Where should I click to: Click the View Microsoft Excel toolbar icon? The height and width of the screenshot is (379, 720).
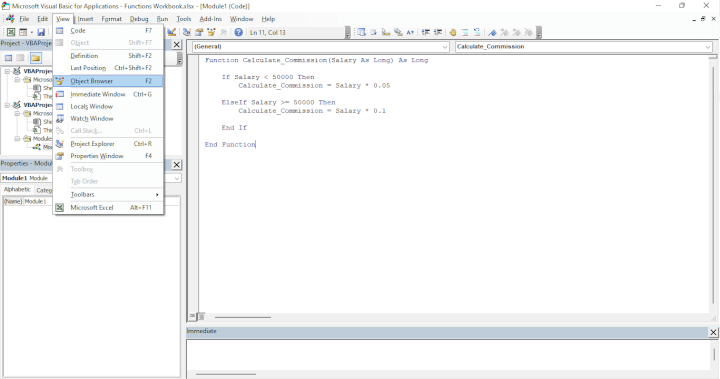pyautogui.click(x=11, y=32)
